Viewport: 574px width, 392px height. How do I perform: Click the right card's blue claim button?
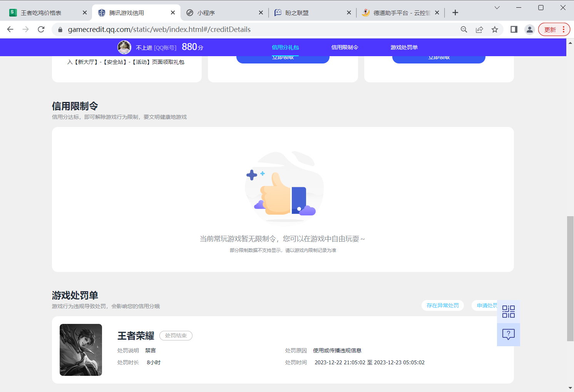point(439,60)
